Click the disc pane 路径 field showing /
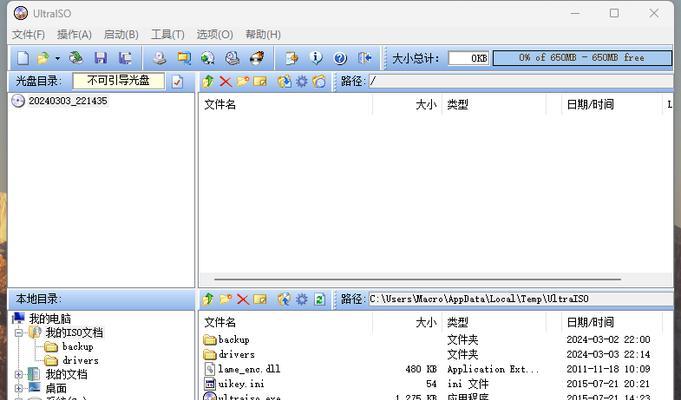Image resolution: width=681 pixels, height=400 pixels. click(x=520, y=81)
